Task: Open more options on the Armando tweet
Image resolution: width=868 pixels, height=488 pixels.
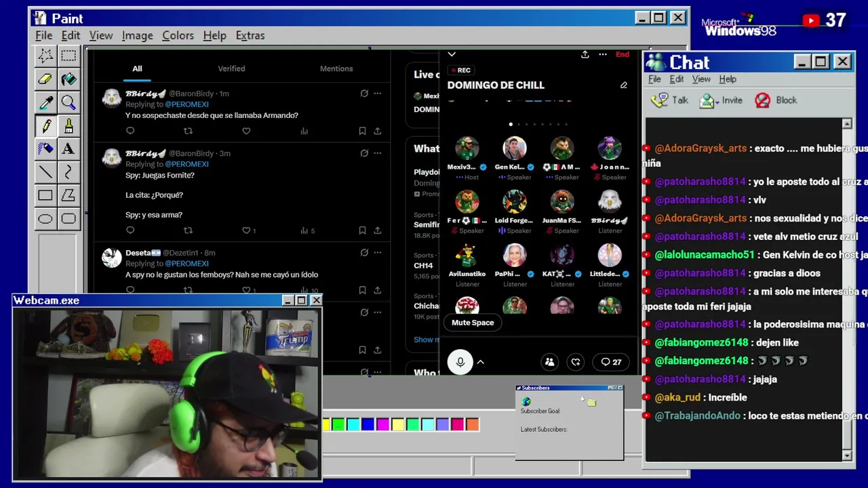Action: (377, 94)
